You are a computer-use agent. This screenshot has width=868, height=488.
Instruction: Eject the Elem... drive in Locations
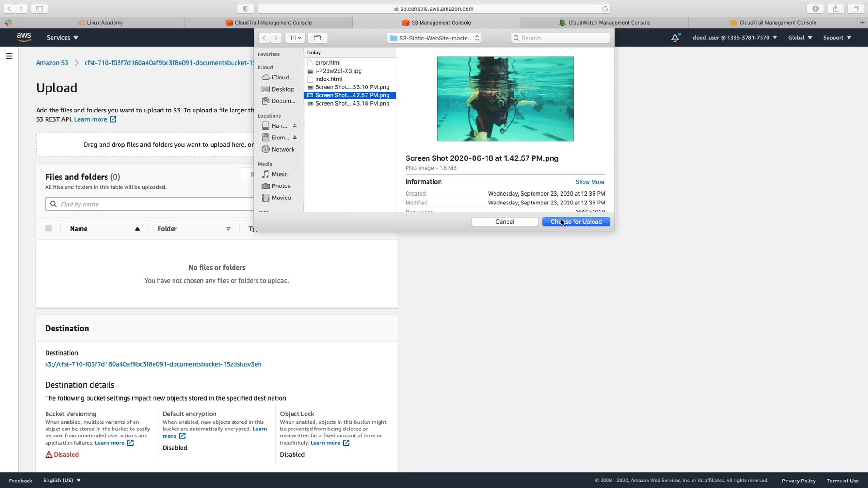tap(294, 138)
